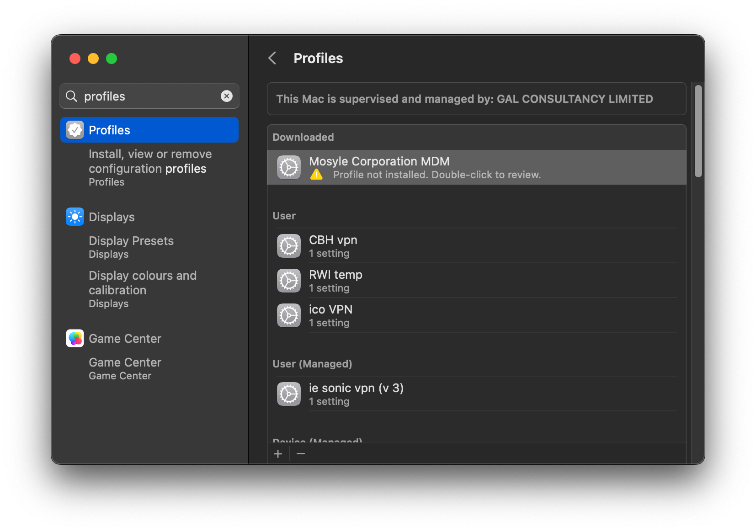The height and width of the screenshot is (532, 756).
Task: Select the ico VPN profile
Action: 477,315
